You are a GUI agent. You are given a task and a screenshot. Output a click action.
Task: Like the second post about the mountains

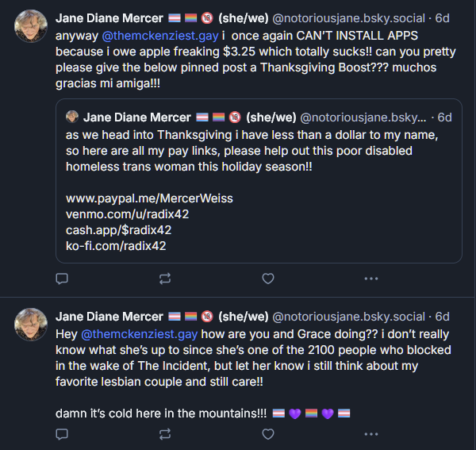click(268, 434)
